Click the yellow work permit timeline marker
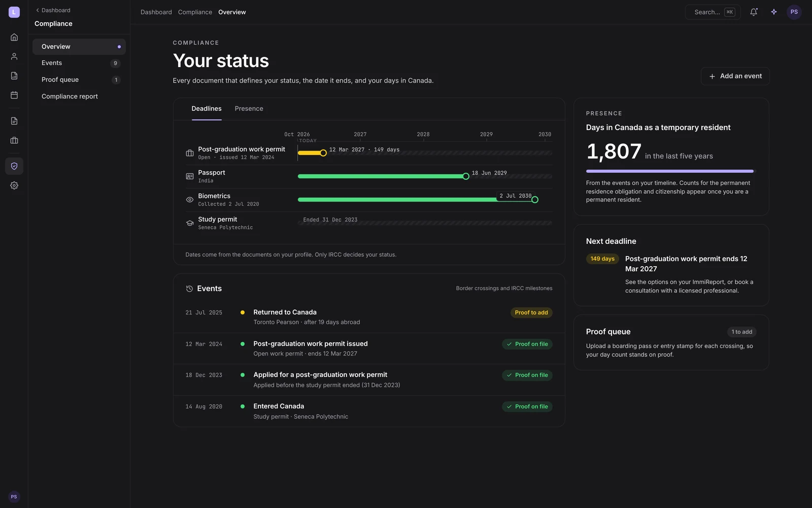The image size is (812, 508). tap(323, 153)
